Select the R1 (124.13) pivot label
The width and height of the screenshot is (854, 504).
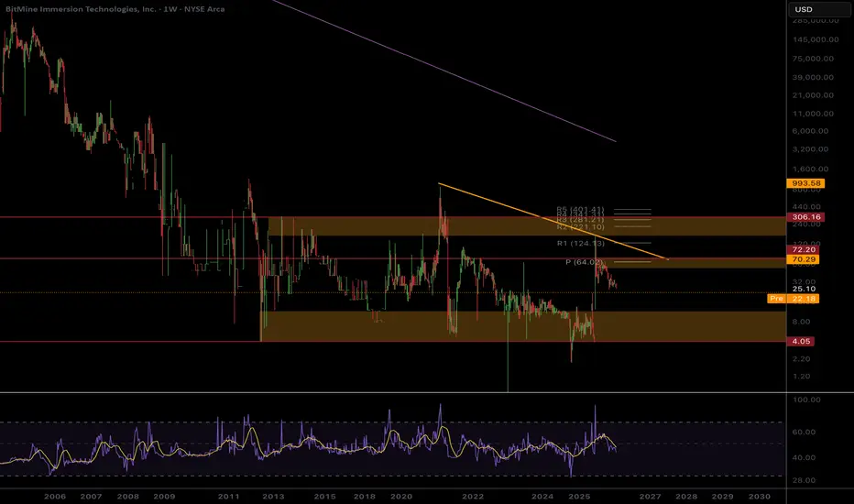581,243
